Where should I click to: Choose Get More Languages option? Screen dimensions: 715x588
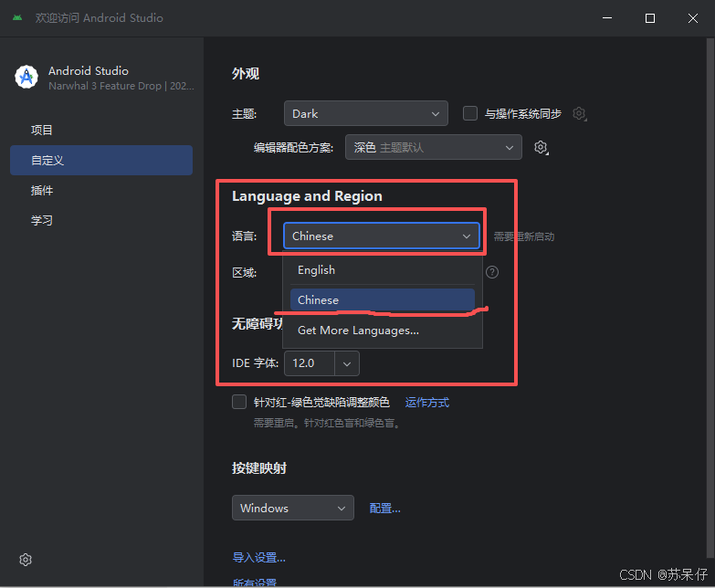click(x=382, y=330)
